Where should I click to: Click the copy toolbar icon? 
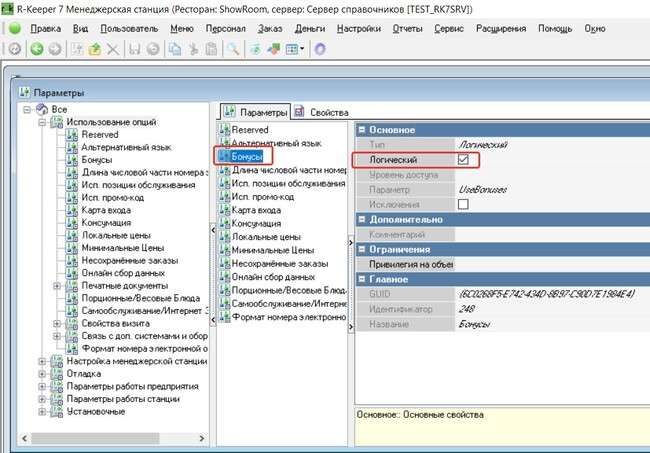[171, 48]
